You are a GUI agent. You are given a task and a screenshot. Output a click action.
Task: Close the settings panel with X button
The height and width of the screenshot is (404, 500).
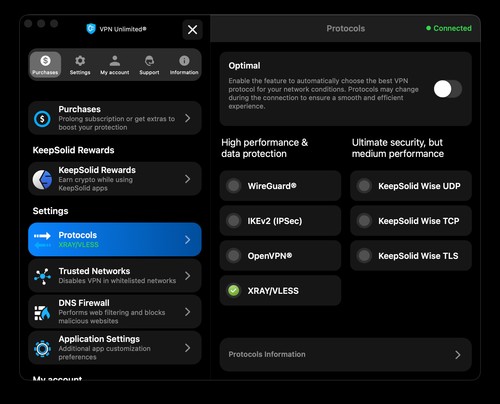tap(192, 30)
